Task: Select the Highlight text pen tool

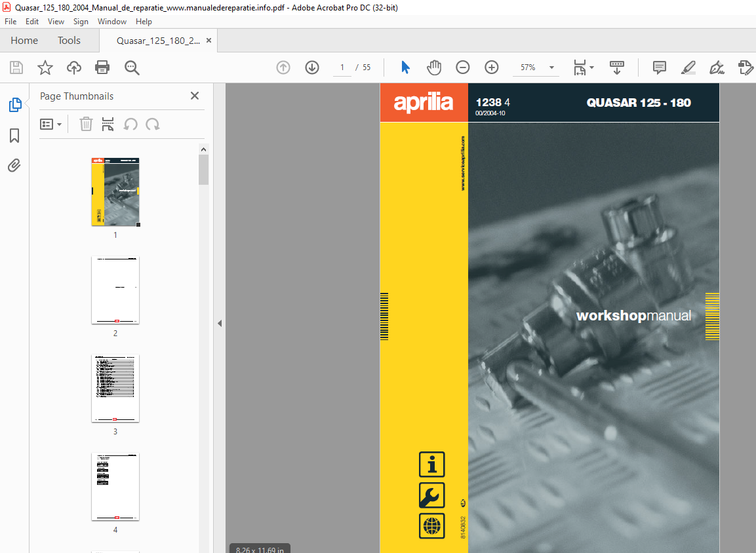Action: pyautogui.click(x=688, y=67)
